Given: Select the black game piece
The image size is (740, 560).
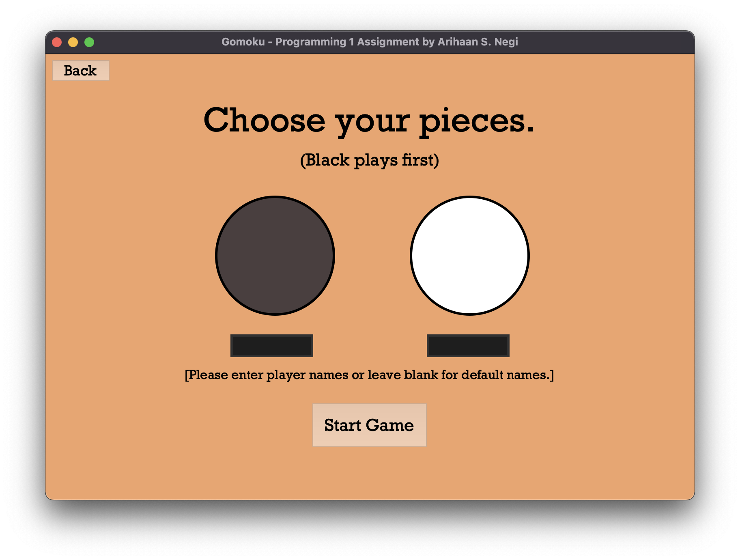Looking at the screenshot, I should click(275, 256).
